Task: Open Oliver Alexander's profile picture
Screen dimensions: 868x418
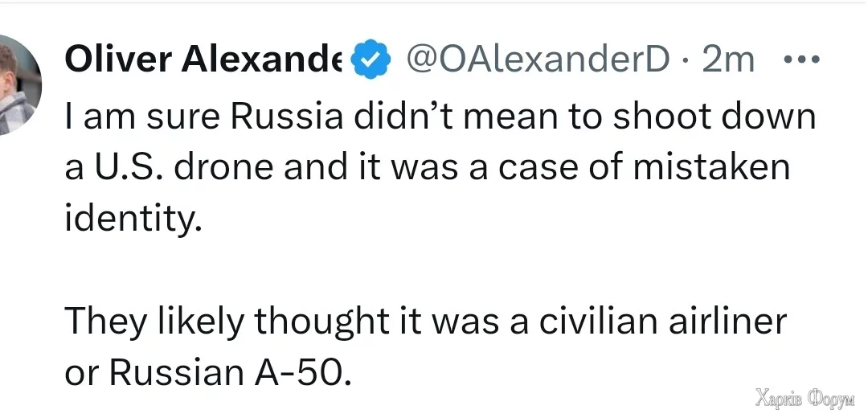Action: click(x=19, y=84)
